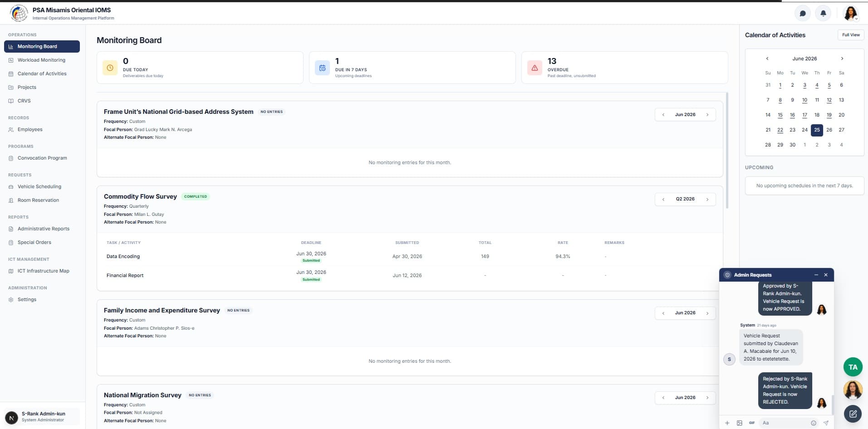868x429 pixels.
Task: Open Settings in the sidebar
Action: coord(42,299)
